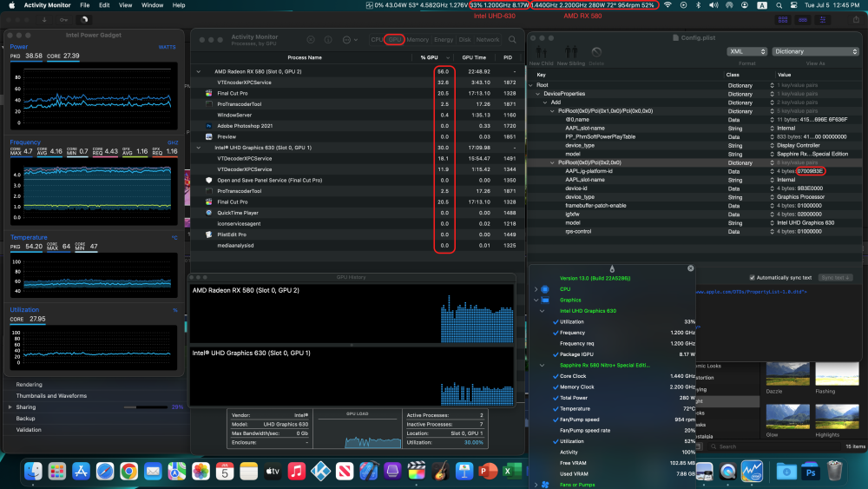Sort by the GPU Time column header

(474, 57)
